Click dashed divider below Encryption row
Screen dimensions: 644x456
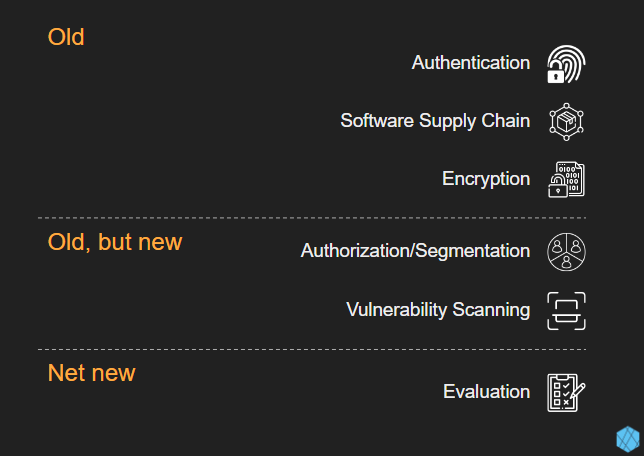[312, 218]
